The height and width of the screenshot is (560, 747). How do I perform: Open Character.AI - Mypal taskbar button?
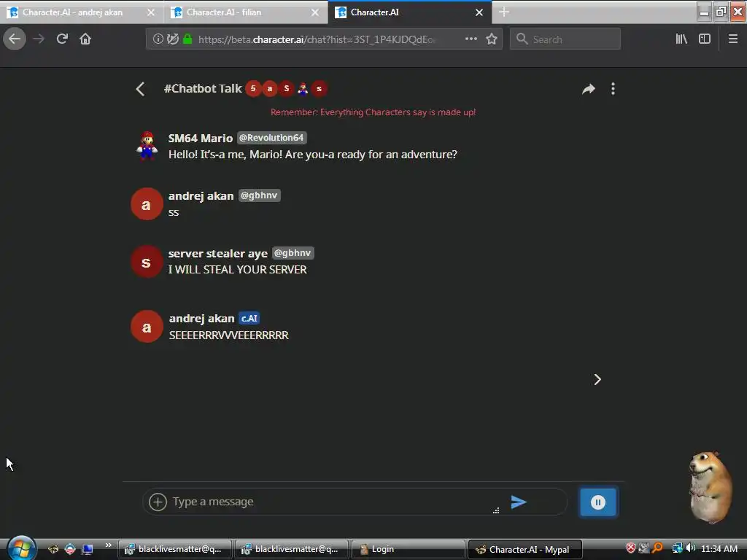click(x=525, y=550)
